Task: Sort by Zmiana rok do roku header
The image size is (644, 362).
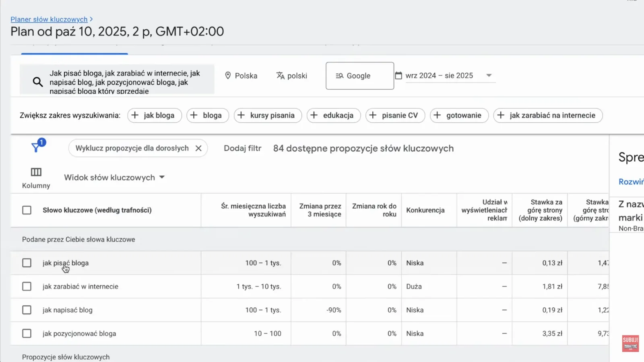Action: click(x=374, y=210)
